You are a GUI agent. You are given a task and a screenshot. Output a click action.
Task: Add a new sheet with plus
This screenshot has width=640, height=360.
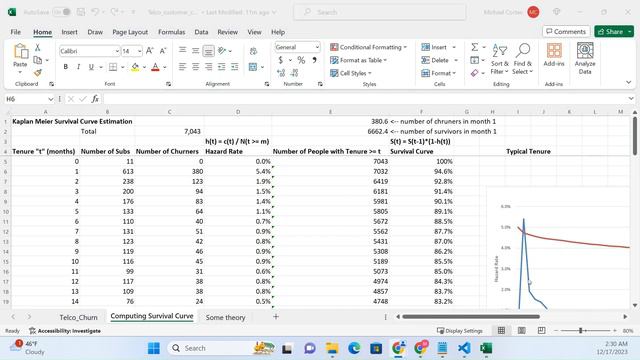point(276,317)
